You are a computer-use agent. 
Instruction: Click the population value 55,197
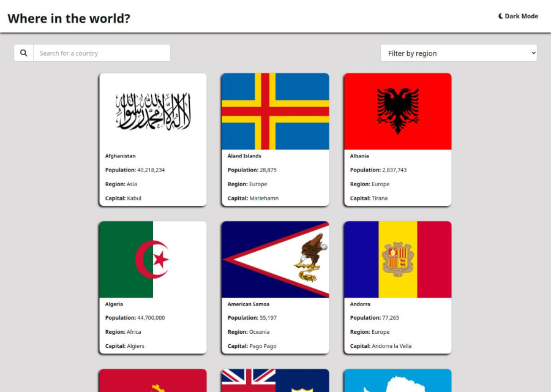[268, 318]
